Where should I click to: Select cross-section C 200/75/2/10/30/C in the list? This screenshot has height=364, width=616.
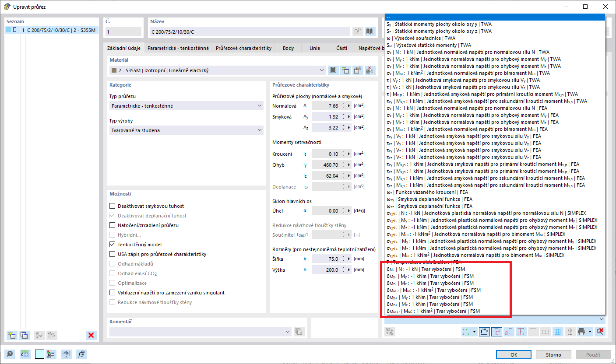coord(52,30)
